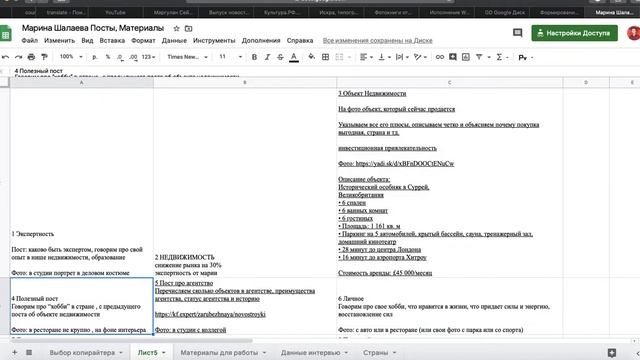
Task: Format cell as currency (р.)
Action: click(x=95, y=57)
